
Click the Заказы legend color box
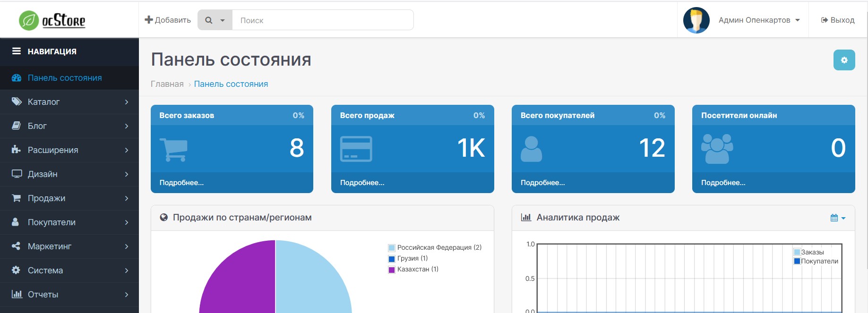(x=797, y=252)
